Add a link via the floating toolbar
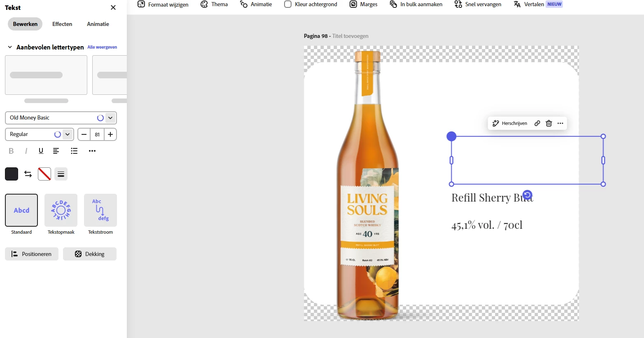Screen dimensions: 644x338 point(537,123)
